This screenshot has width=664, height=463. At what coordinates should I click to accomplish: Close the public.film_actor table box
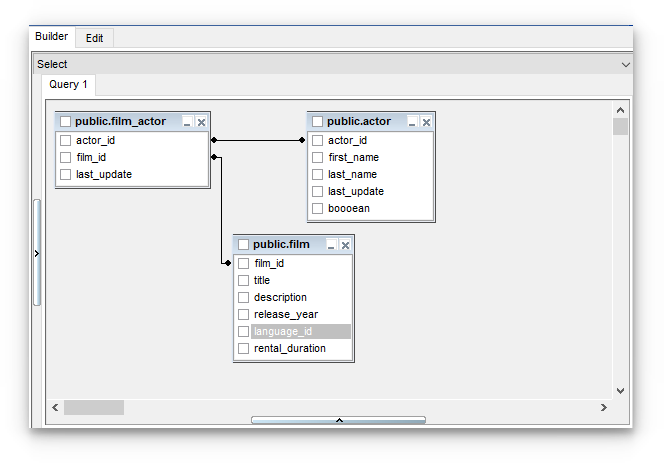point(202,122)
